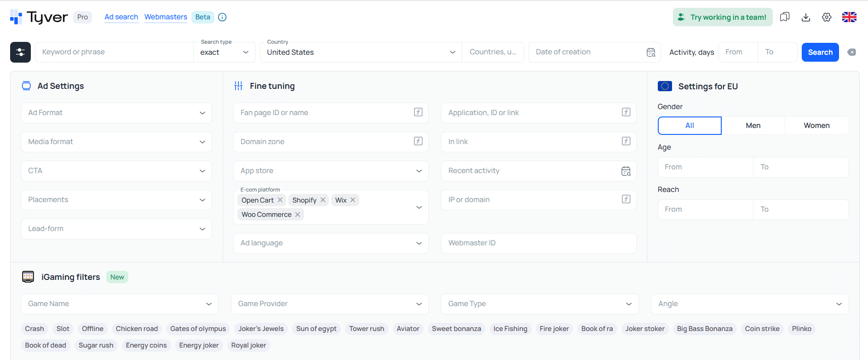The height and width of the screenshot is (360, 868).
Task: Open the Search type exact dropdown
Action: coord(224,52)
